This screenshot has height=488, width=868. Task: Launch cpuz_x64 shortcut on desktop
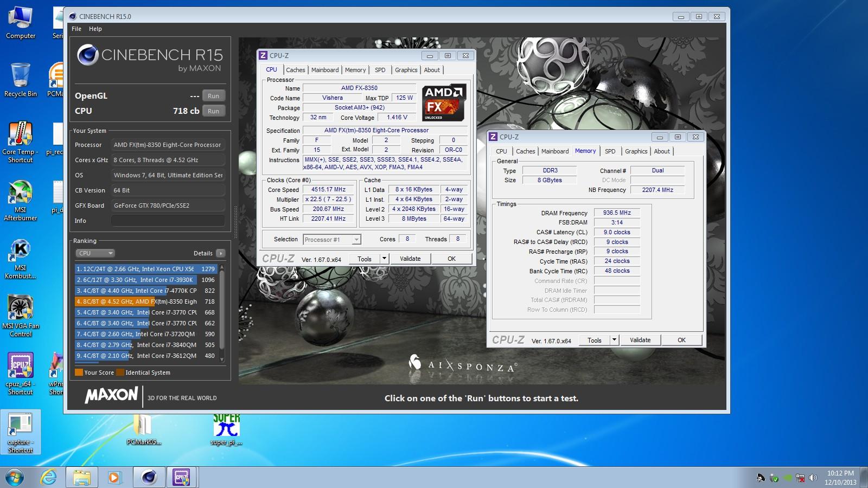(21, 374)
